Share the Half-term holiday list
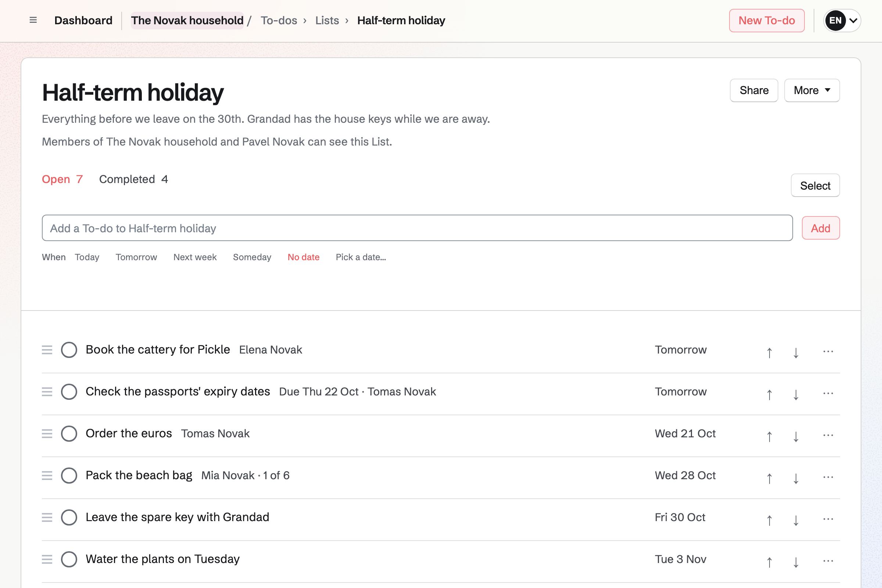This screenshot has height=588, width=882. [x=754, y=90]
